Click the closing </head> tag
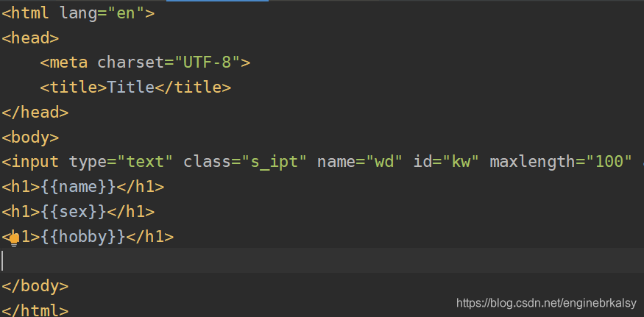 (x=35, y=113)
